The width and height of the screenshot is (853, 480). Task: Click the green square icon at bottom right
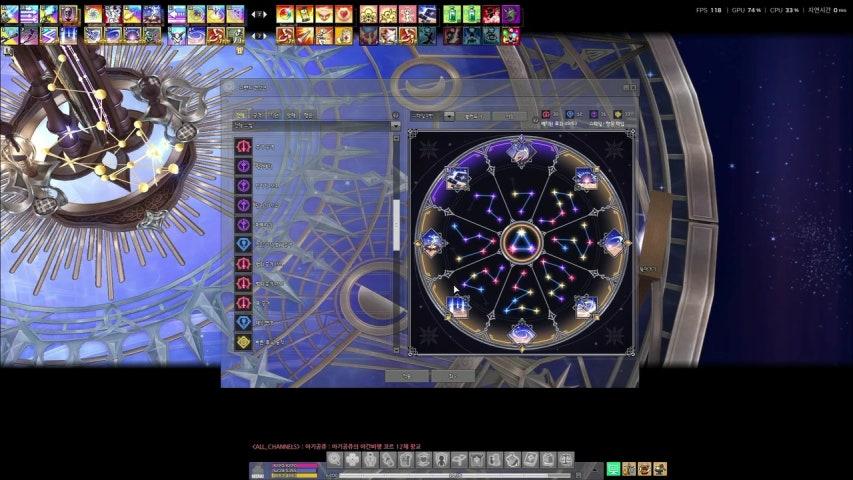coord(613,469)
